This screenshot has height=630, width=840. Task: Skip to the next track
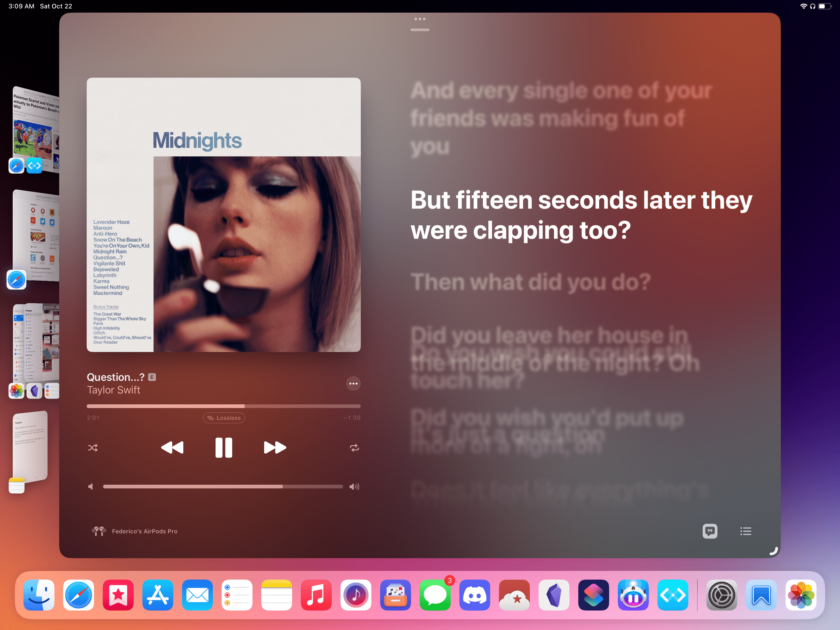(275, 447)
